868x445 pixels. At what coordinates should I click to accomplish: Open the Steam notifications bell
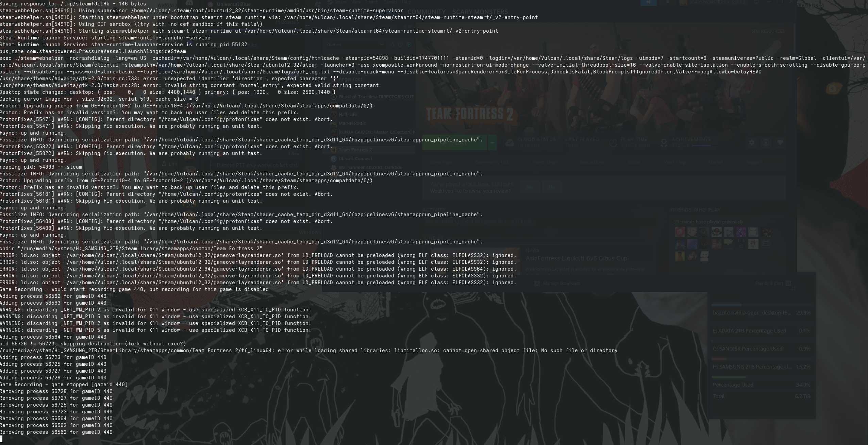tap(667, 3)
